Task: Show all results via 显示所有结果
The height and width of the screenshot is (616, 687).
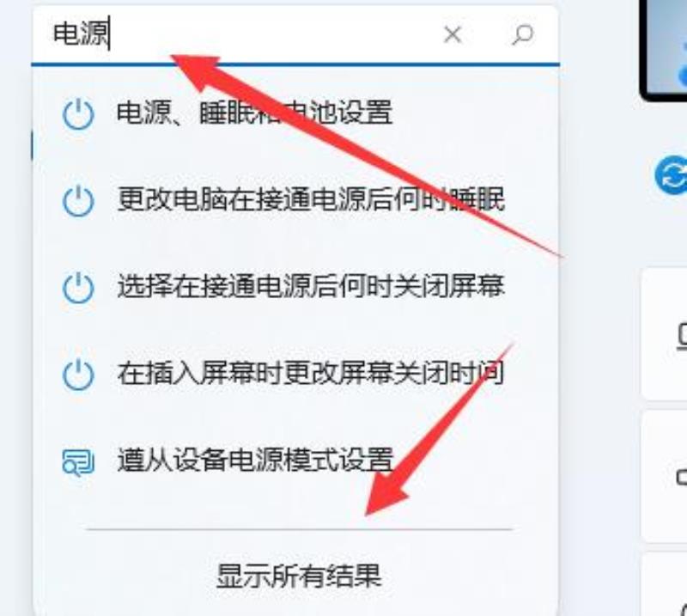Action: (299, 576)
